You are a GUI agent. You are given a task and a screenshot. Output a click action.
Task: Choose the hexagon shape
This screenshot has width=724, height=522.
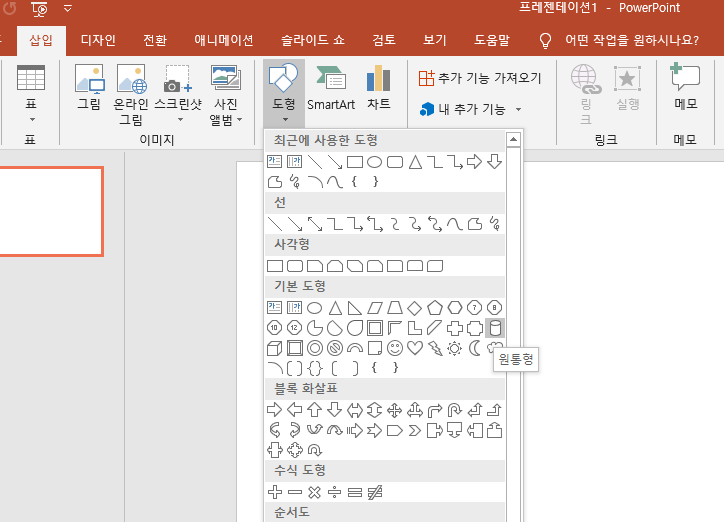[454, 308]
